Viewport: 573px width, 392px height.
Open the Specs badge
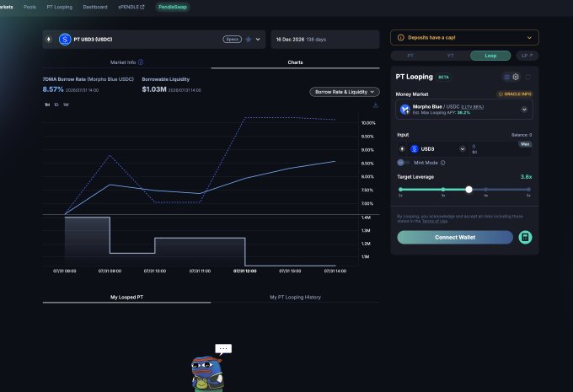click(232, 39)
